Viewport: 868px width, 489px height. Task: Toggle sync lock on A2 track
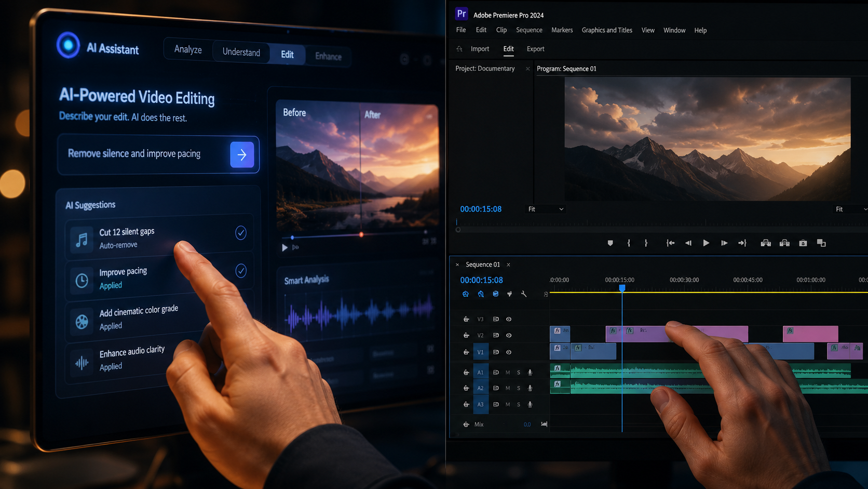[x=496, y=388]
